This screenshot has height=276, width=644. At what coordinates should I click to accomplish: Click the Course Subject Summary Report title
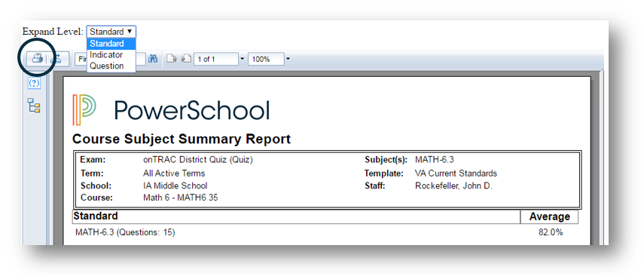[x=182, y=139]
